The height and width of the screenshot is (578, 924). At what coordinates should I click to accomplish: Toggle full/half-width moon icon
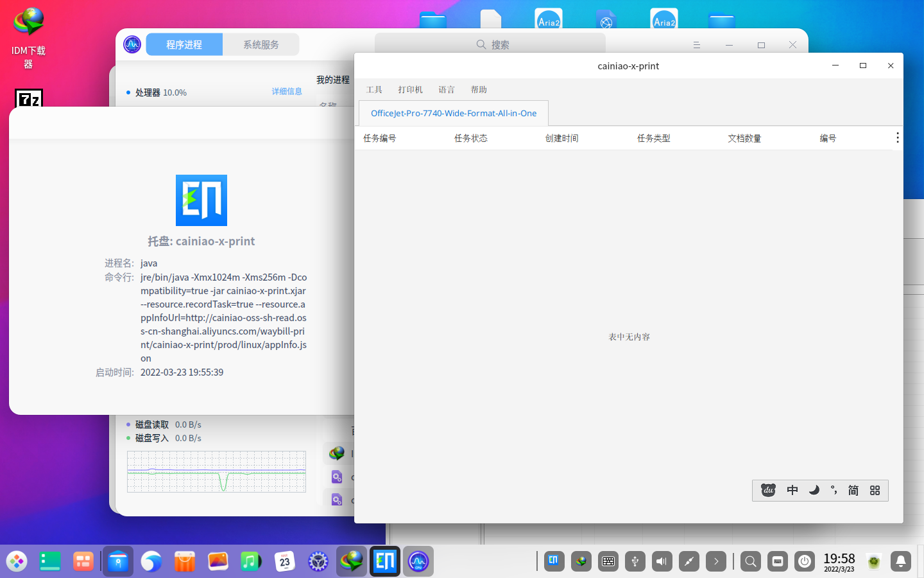[814, 491]
